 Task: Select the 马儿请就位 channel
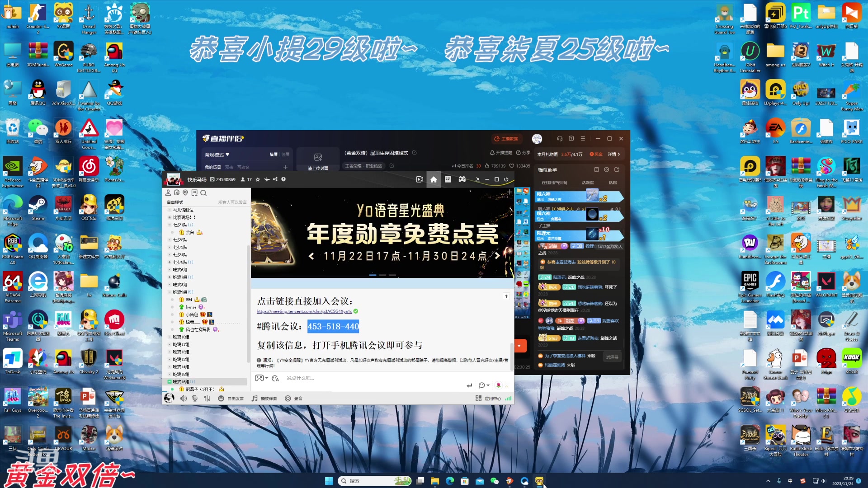[183, 210]
